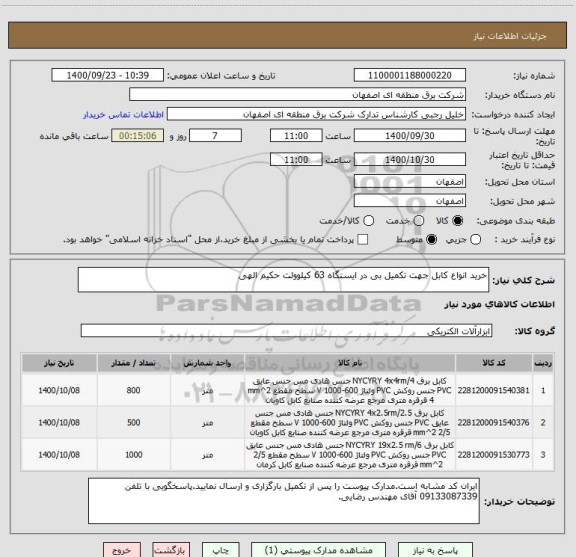Click the بازگشت back button
576x557 pixels.
coord(171,550)
